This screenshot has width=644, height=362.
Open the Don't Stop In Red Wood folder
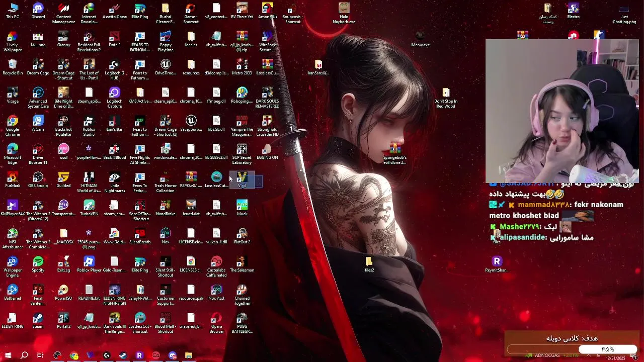446,98
